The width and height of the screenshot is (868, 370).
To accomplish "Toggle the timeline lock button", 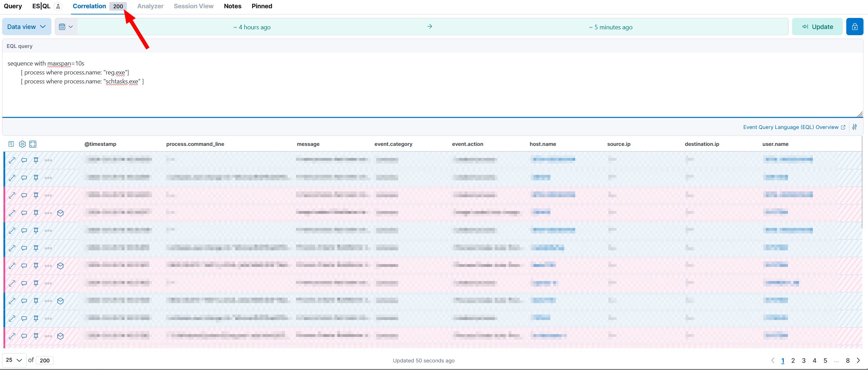I will [x=855, y=27].
